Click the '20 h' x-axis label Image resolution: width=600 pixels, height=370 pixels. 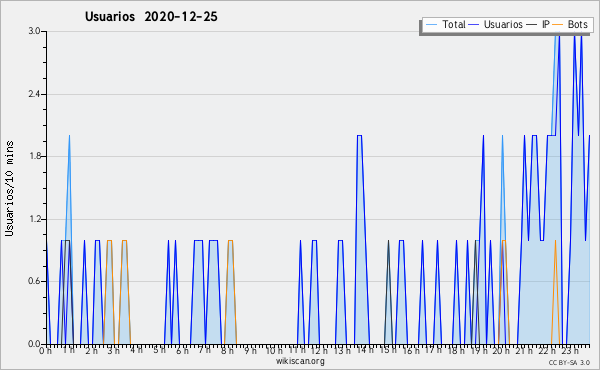coord(501,350)
